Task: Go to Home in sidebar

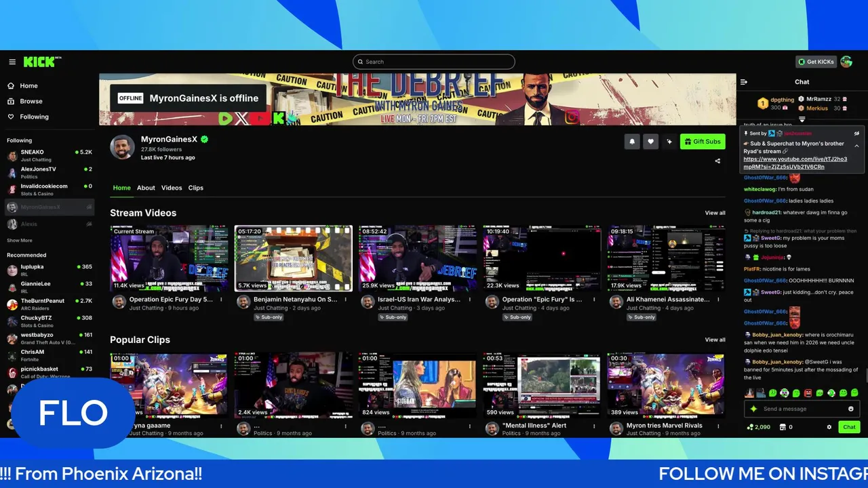Action: [28, 86]
